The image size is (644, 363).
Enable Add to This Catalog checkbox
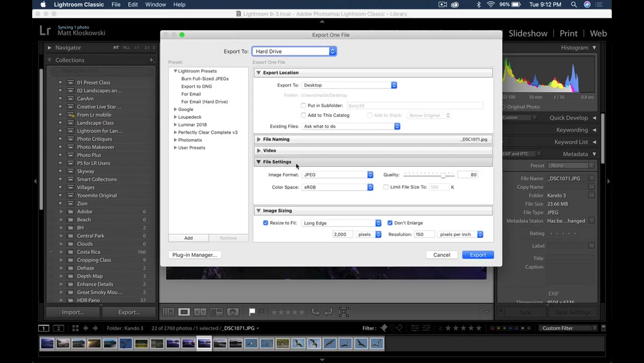(x=303, y=115)
